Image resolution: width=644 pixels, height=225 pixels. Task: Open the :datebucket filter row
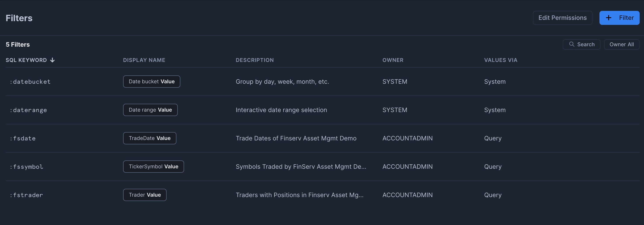click(x=30, y=82)
